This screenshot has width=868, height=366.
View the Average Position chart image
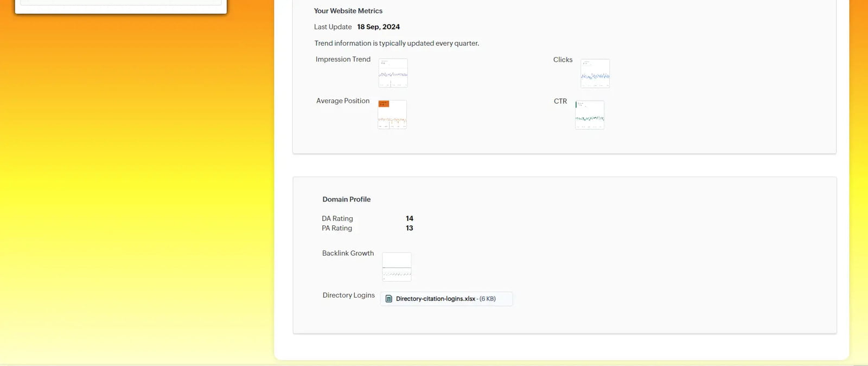[x=392, y=115]
